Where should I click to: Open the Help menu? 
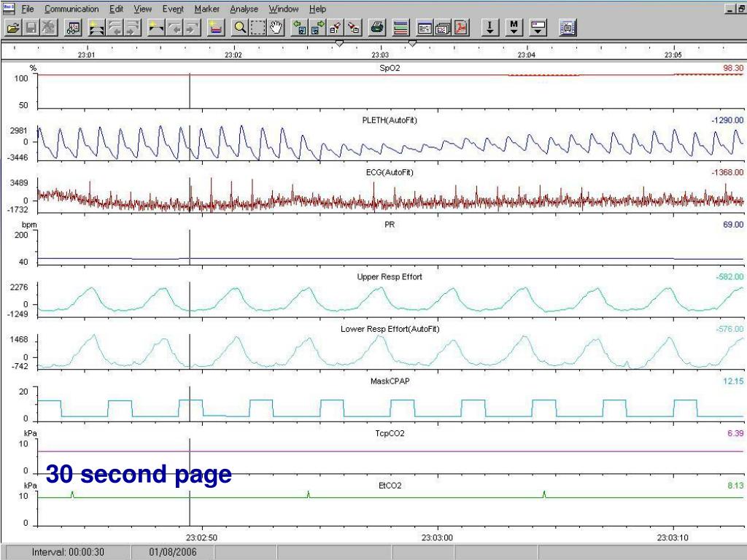[317, 9]
